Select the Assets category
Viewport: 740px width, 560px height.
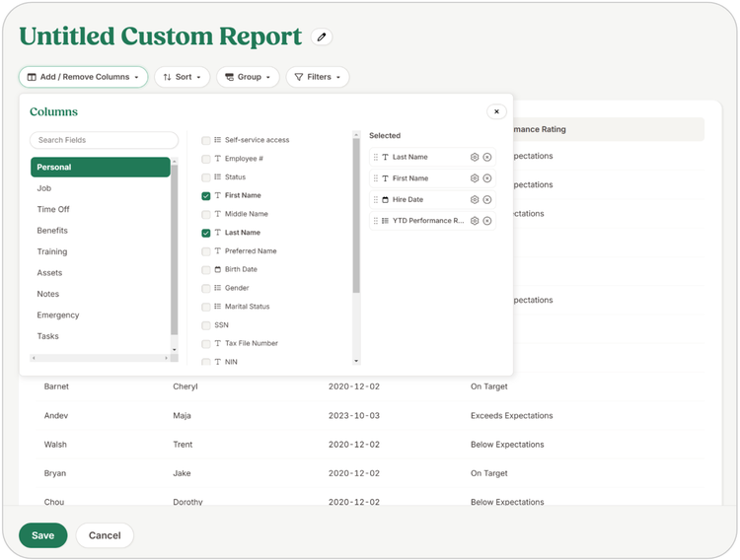click(100, 273)
